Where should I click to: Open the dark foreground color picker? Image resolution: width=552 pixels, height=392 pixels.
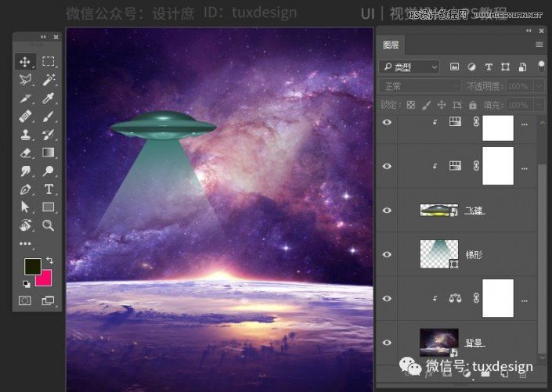pyautogui.click(x=32, y=266)
